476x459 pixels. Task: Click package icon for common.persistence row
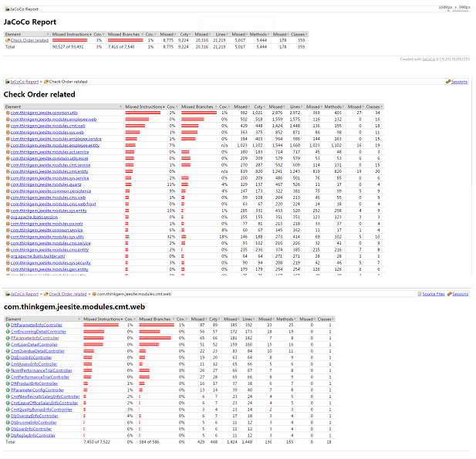[8, 191]
